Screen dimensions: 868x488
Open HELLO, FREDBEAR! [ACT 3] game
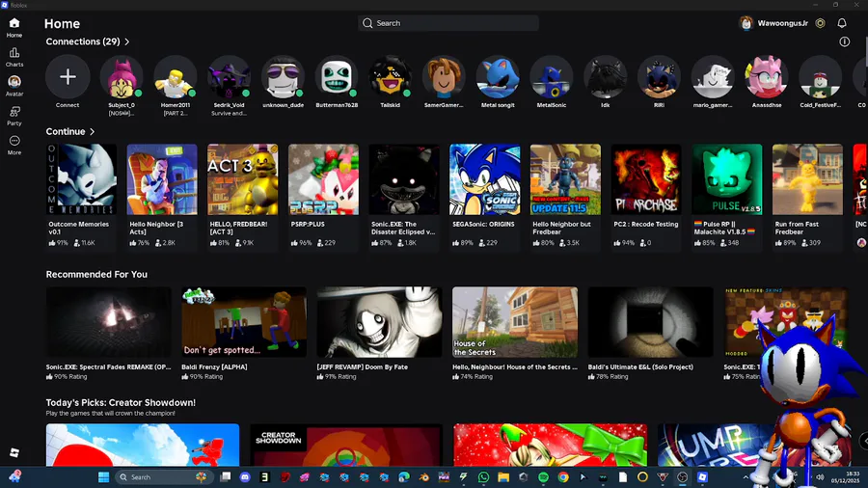[242, 196]
